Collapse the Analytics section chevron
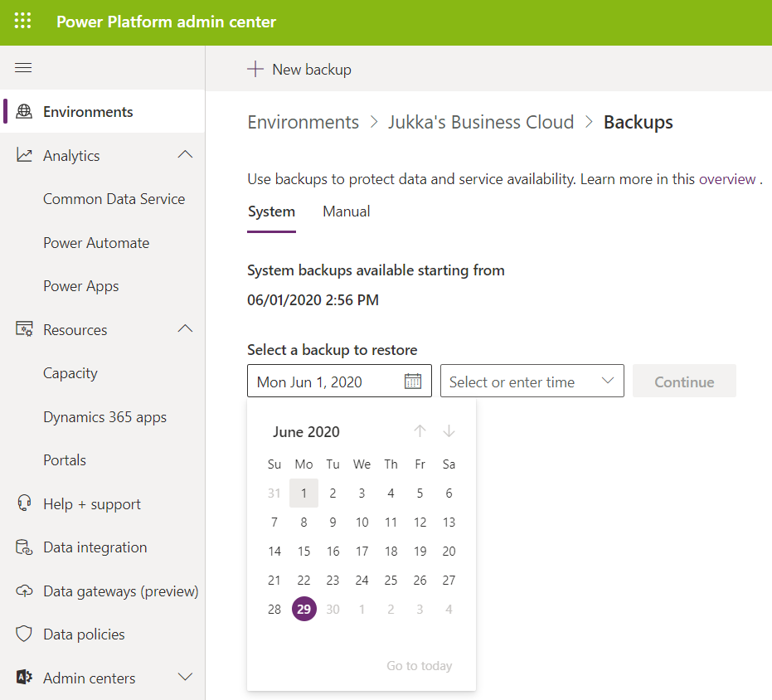This screenshot has width=772, height=700. point(185,154)
